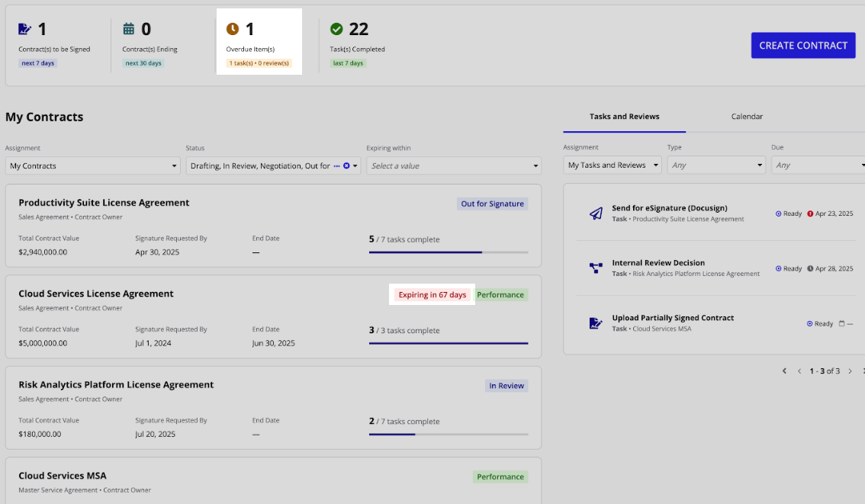865x504 pixels.
Task: Click the Expiring in 67 days badge
Action: pyautogui.click(x=432, y=294)
